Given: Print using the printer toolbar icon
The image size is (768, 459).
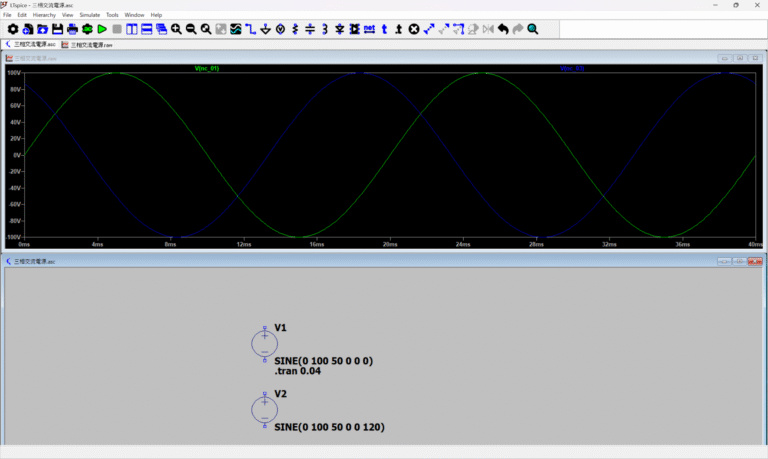Looking at the screenshot, I should (x=73, y=29).
